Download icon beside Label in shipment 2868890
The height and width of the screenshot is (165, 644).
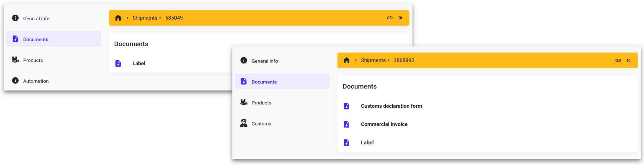click(x=347, y=143)
